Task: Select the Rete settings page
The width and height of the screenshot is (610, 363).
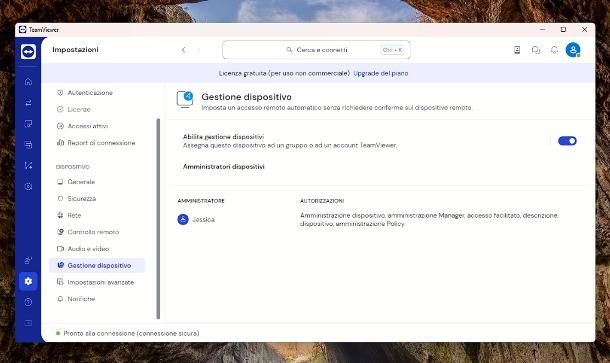Action: tap(74, 215)
